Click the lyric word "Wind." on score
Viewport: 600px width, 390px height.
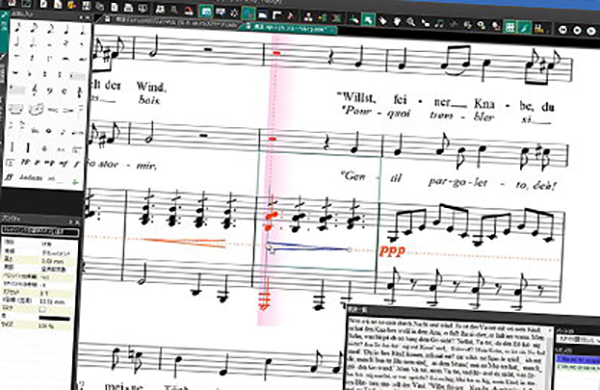click(x=151, y=86)
